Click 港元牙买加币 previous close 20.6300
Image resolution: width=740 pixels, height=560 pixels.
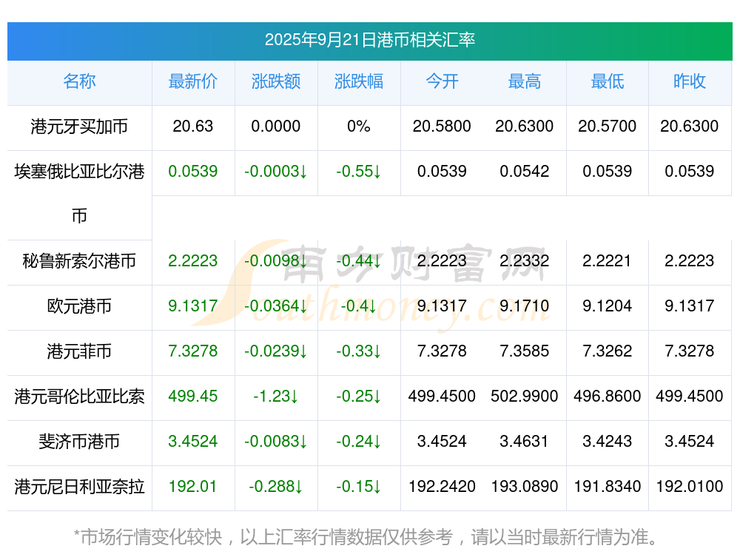point(690,126)
